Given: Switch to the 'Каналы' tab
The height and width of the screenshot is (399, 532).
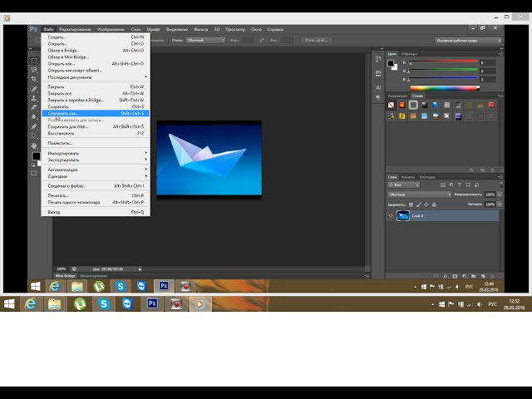Looking at the screenshot, I should pos(408,177).
